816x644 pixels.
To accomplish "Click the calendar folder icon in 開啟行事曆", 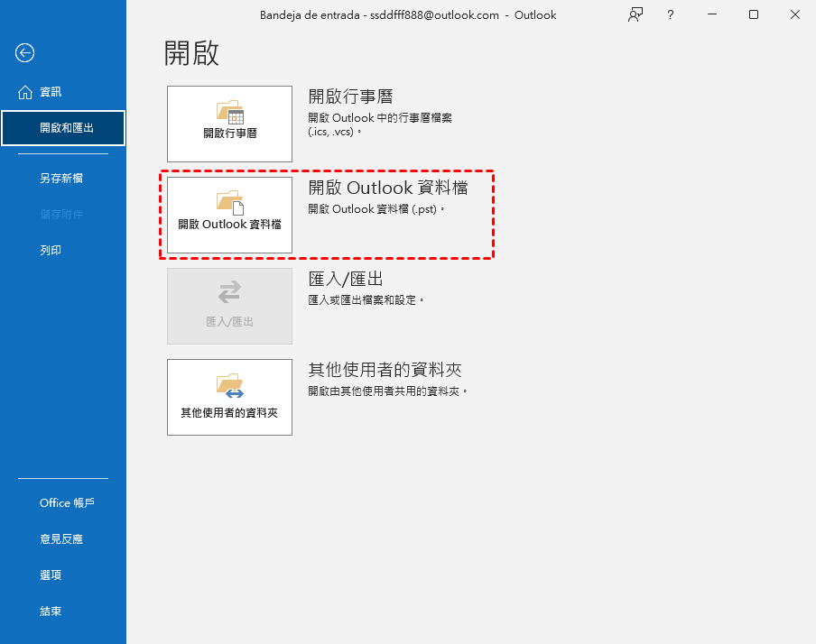I will (230, 112).
